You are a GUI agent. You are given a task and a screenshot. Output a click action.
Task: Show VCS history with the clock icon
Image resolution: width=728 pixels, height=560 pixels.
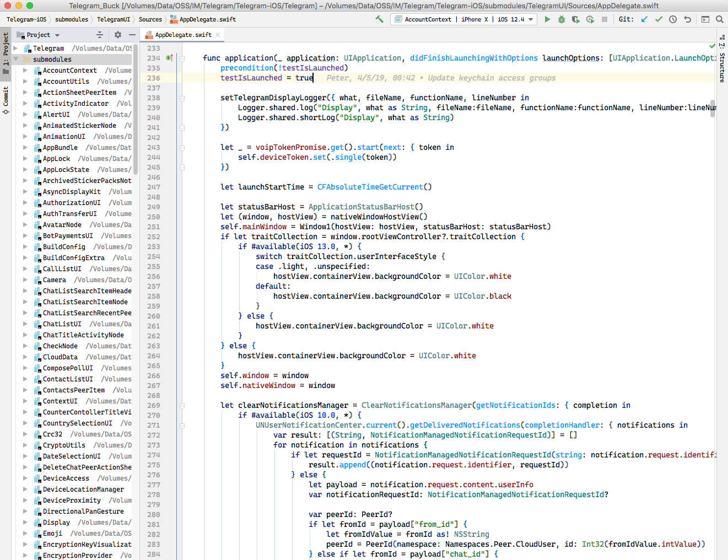[x=672, y=19]
